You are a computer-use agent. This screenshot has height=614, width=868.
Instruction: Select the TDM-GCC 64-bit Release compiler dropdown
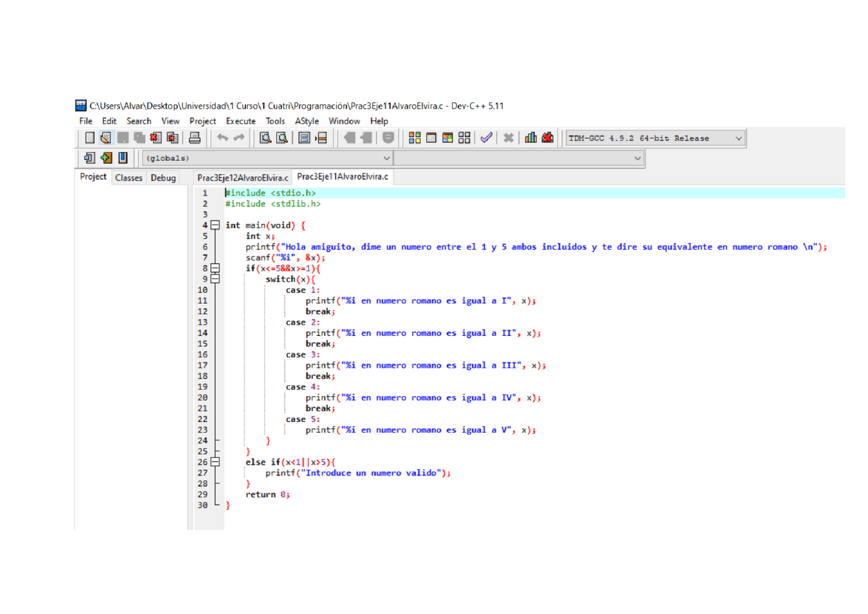(654, 138)
